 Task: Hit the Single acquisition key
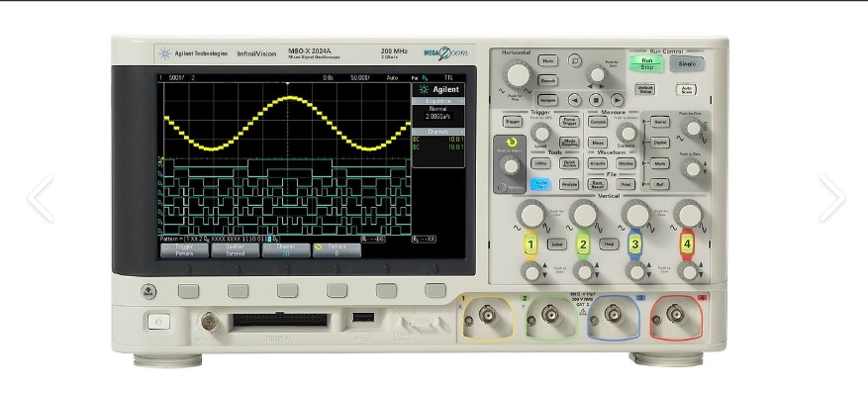coord(687,63)
